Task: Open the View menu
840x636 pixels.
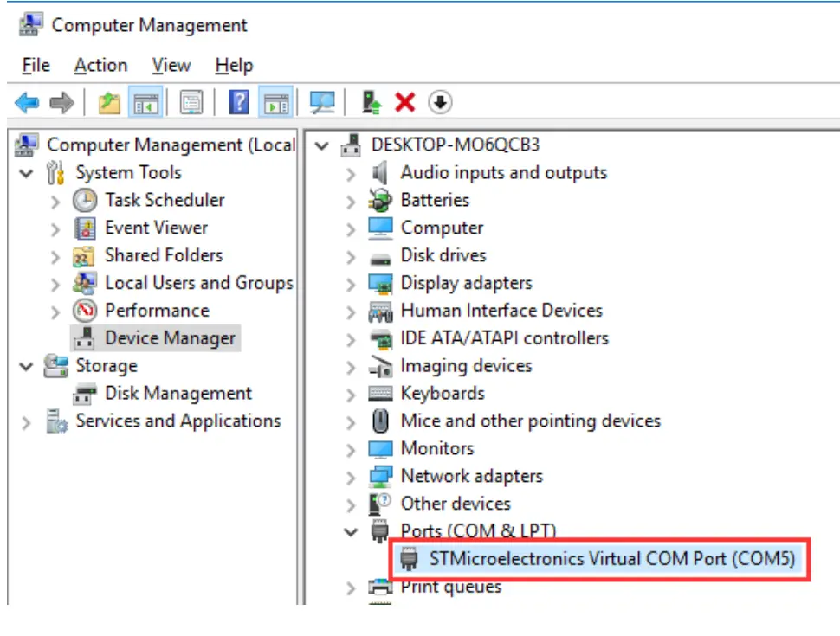Action: pos(171,65)
